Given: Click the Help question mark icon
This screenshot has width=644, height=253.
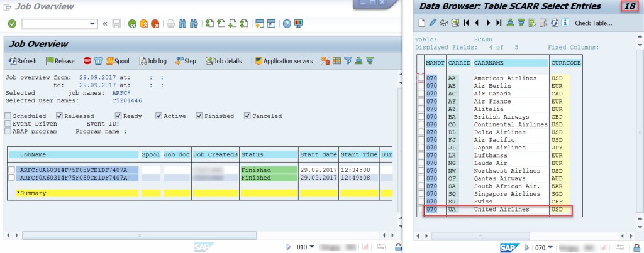Looking at the screenshot, I should (287, 24).
